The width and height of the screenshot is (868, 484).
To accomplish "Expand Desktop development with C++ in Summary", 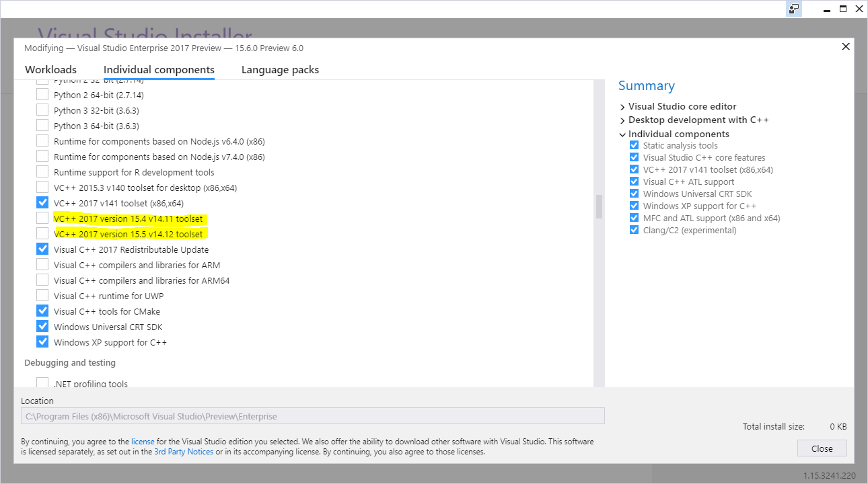I will 622,120.
